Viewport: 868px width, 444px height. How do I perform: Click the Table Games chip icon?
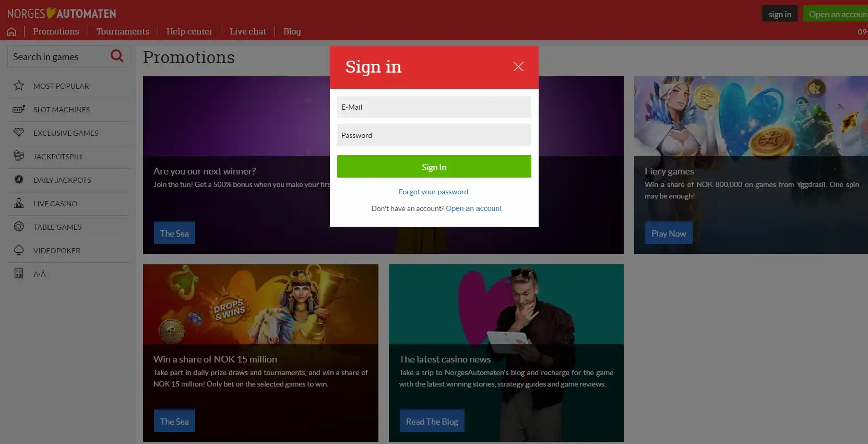(x=19, y=227)
